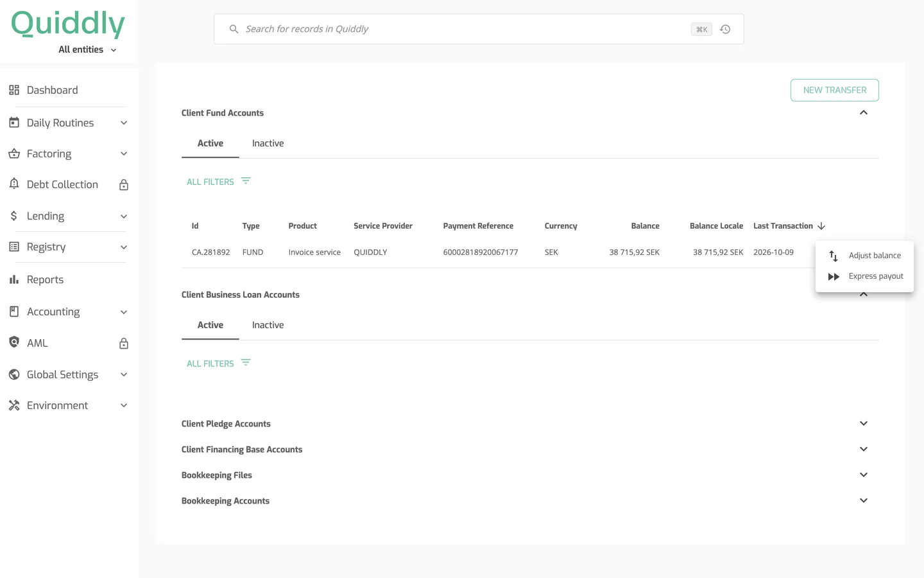Viewport: 924px width, 578px height.
Task: Click the Express payout fast-forward icon
Action: (834, 276)
